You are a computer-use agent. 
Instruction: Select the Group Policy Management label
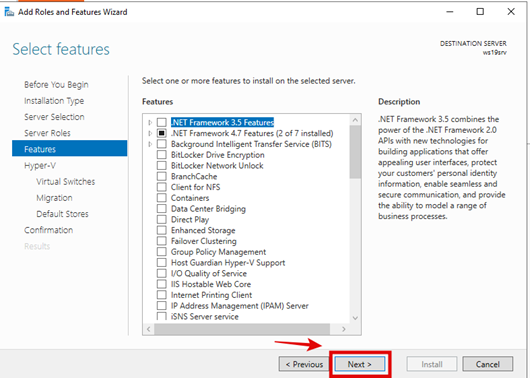point(218,252)
